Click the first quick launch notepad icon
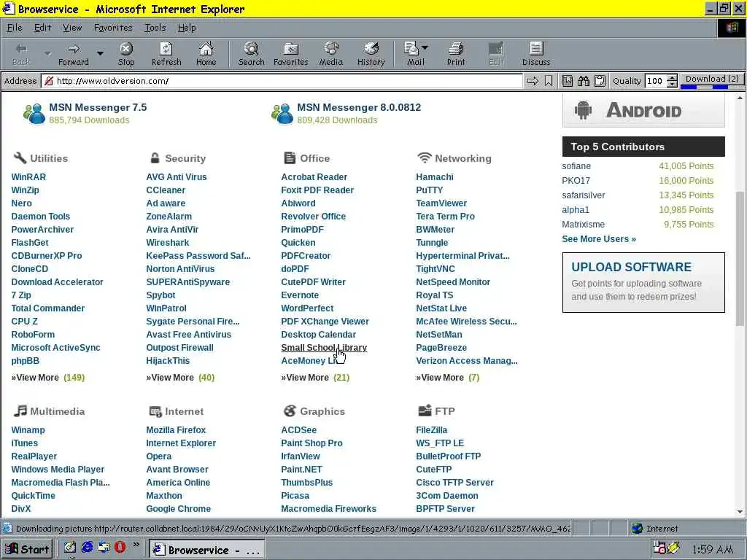The image size is (747, 560). [x=70, y=547]
